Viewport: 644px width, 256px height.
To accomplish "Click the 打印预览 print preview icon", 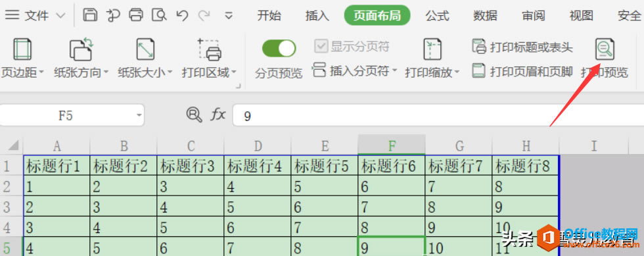I will [605, 49].
